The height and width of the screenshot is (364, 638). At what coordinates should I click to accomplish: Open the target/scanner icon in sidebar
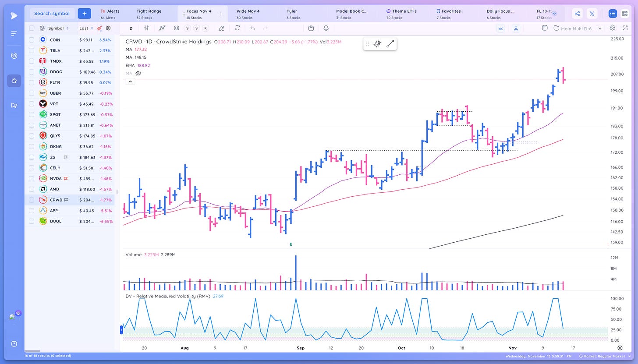pyautogui.click(x=14, y=56)
